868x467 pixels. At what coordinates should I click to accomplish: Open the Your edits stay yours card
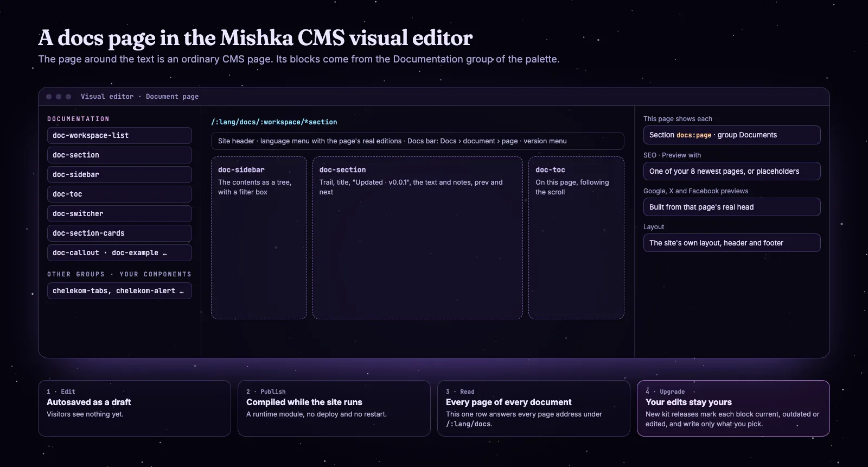(x=733, y=408)
